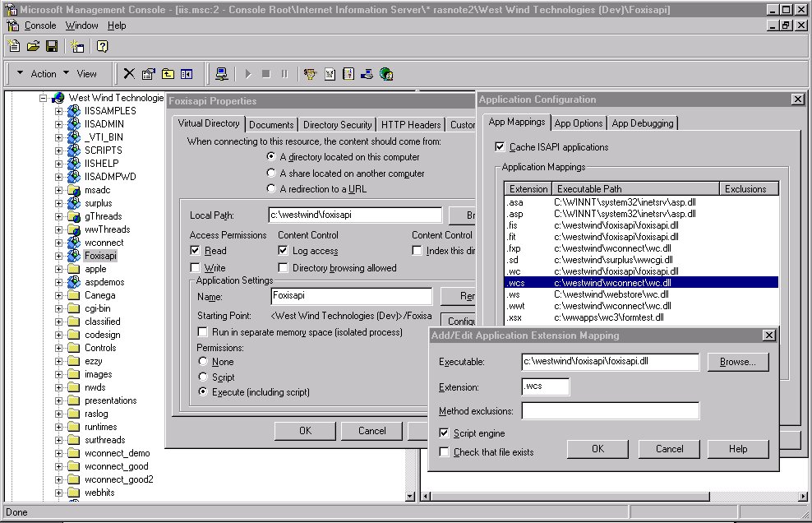
Task: Click the toolbar icon right of Key Manager
Action: 330,74
